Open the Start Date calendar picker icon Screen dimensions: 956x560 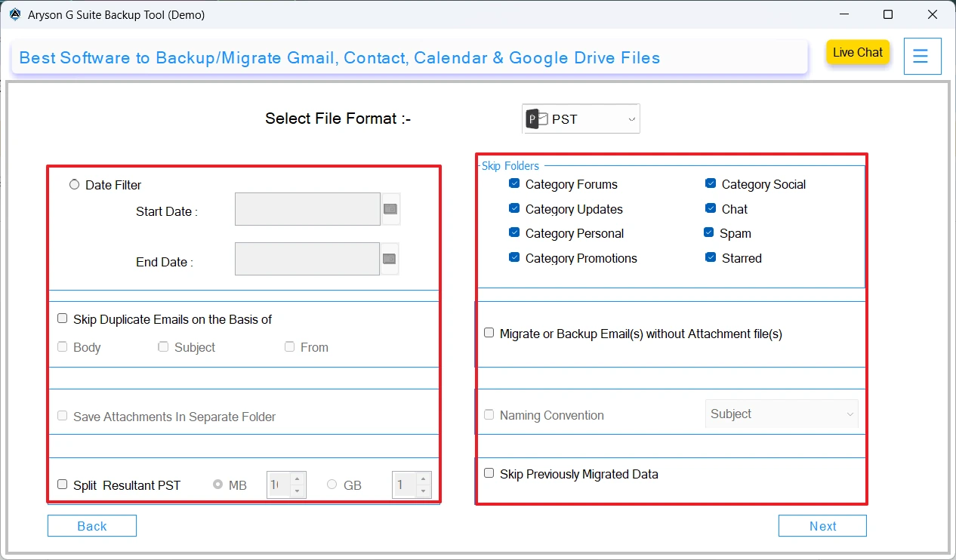click(x=390, y=209)
